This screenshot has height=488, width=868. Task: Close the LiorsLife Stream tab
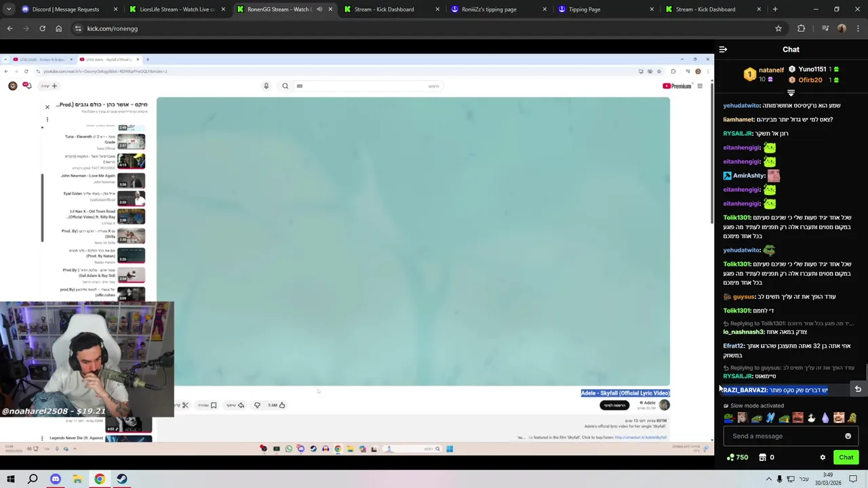[223, 9]
